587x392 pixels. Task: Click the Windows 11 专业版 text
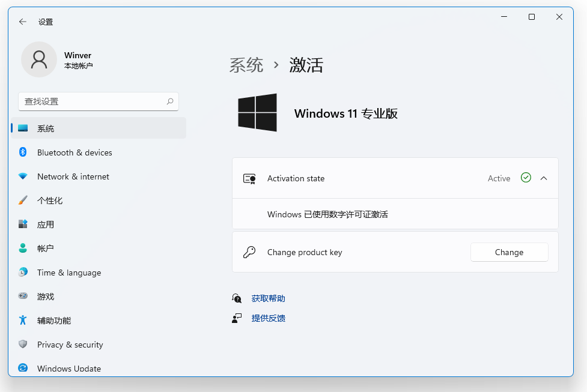point(346,113)
